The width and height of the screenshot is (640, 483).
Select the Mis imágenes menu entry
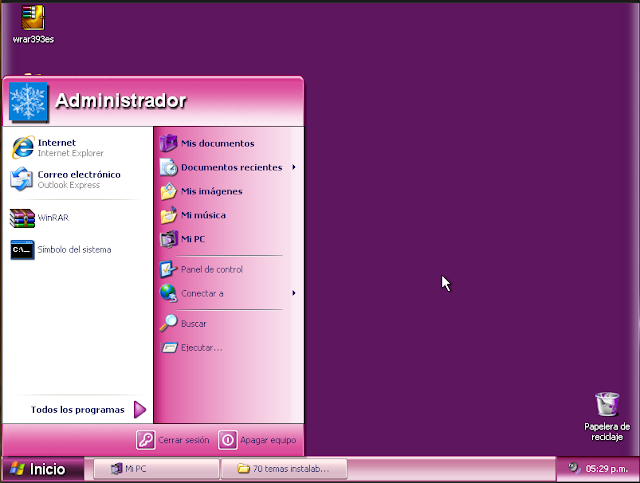point(229,191)
